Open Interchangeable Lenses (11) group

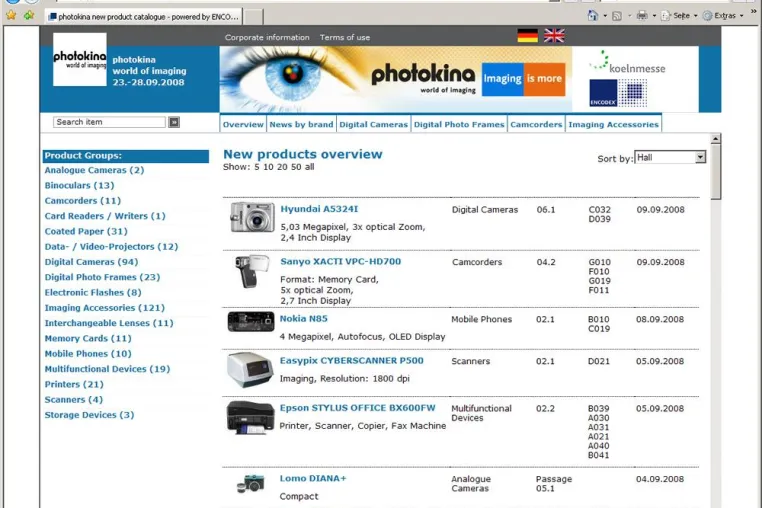(109, 323)
